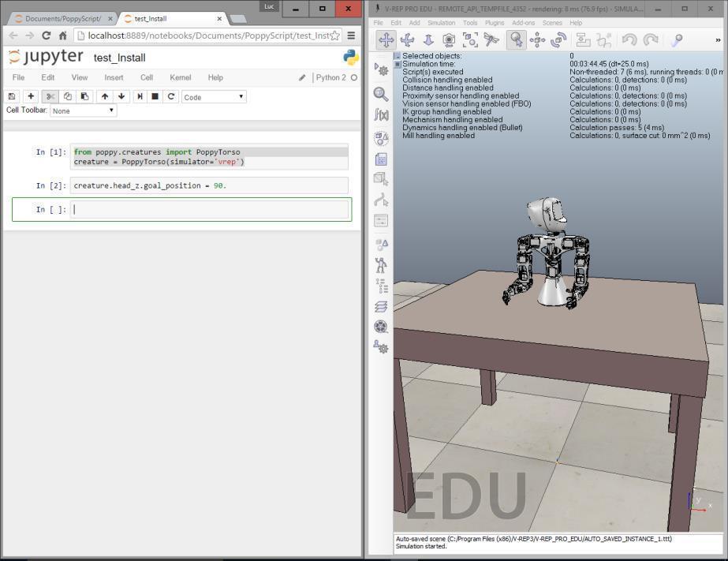This screenshot has width=728, height=561.
Task: Collapse Selected objects info toggle
Action: point(398,56)
